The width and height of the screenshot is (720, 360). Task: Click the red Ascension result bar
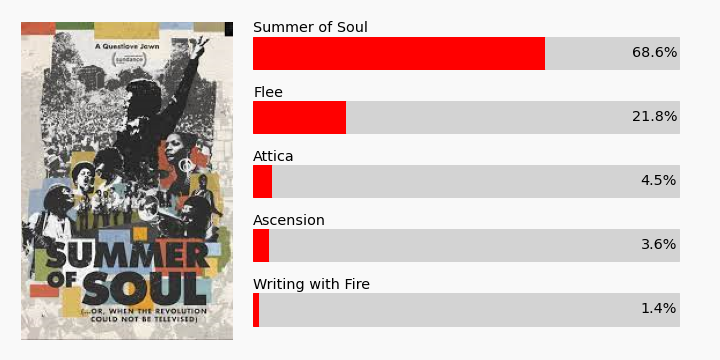[261, 246]
